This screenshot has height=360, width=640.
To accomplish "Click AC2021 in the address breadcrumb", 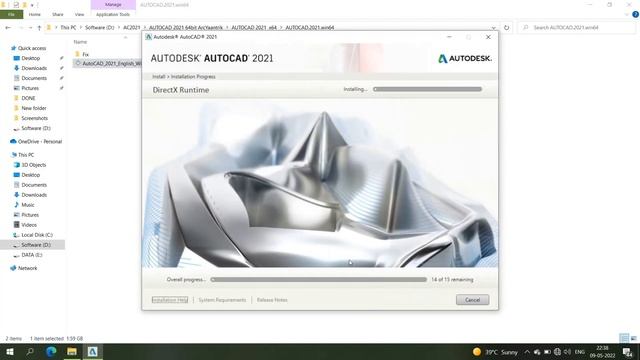I will [x=131, y=27].
